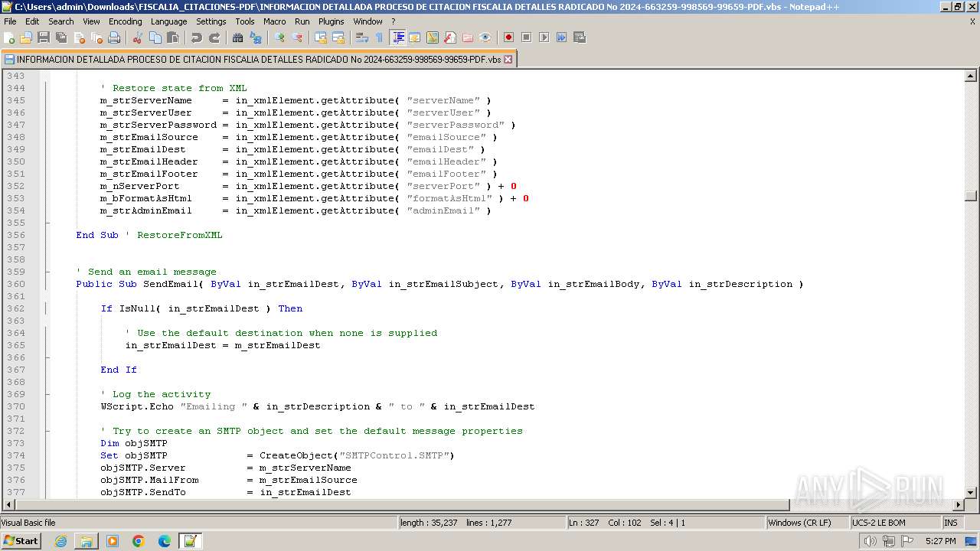Click 'Visual Basic file' status bar label
The image size is (980, 551).
tap(28, 523)
